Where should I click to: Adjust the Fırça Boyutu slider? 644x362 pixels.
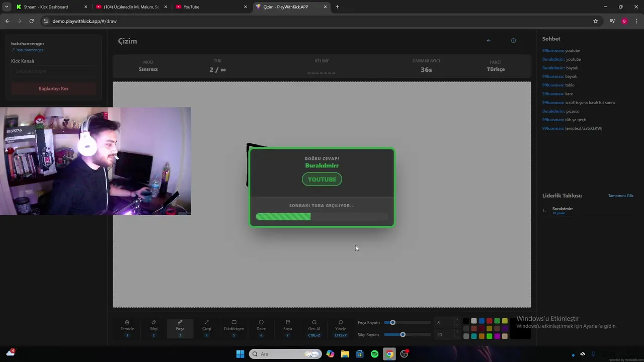click(407, 323)
